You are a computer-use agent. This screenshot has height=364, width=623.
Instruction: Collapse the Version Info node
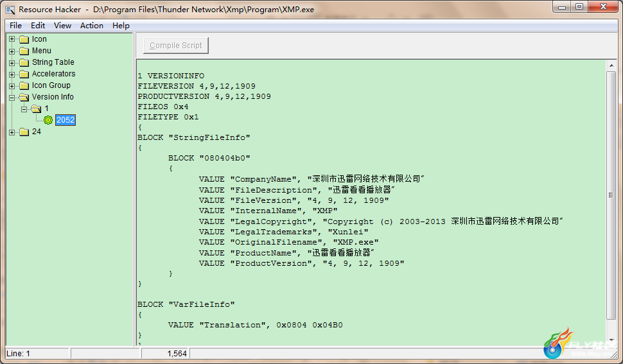pos(12,97)
